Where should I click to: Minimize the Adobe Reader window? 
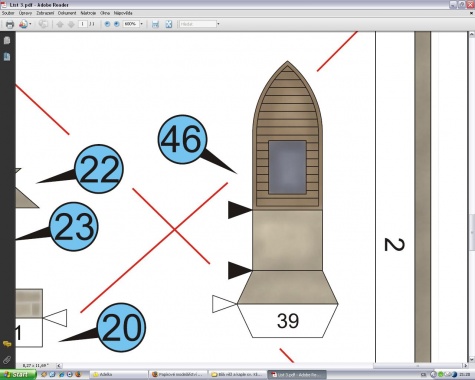[453, 5]
